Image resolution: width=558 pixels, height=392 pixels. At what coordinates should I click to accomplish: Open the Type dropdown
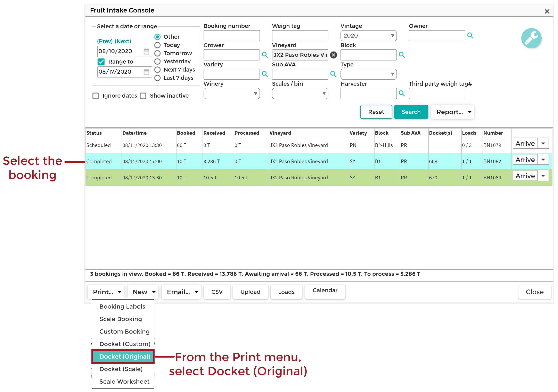point(368,74)
